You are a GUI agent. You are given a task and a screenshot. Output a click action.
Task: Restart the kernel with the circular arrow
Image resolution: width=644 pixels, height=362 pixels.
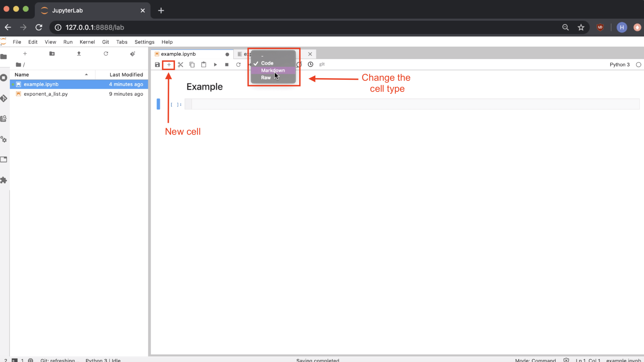click(x=238, y=65)
